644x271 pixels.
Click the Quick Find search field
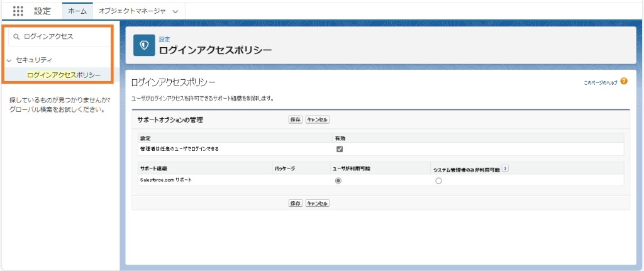click(x=60, y=36)
